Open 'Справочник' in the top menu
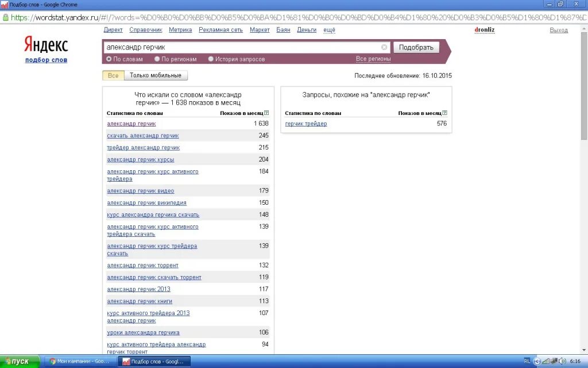Viewport: 588px width, 368px height. 146,30
